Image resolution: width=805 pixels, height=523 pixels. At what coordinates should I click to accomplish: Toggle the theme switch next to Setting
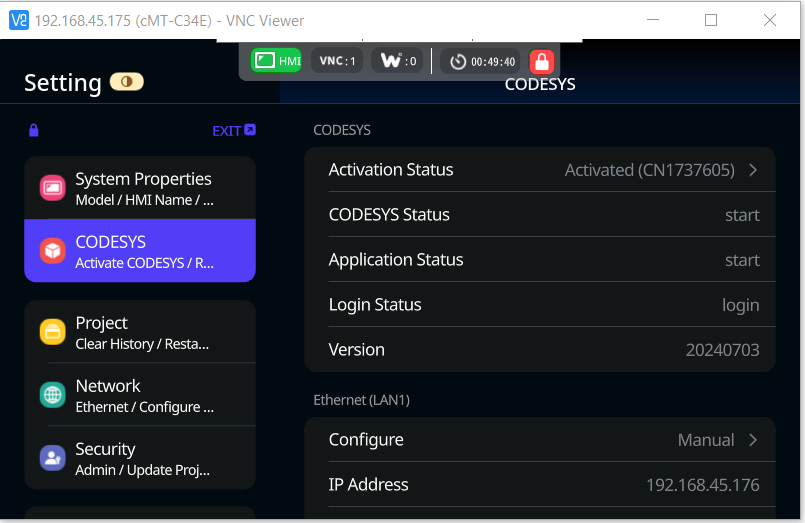tap(127, 82)
